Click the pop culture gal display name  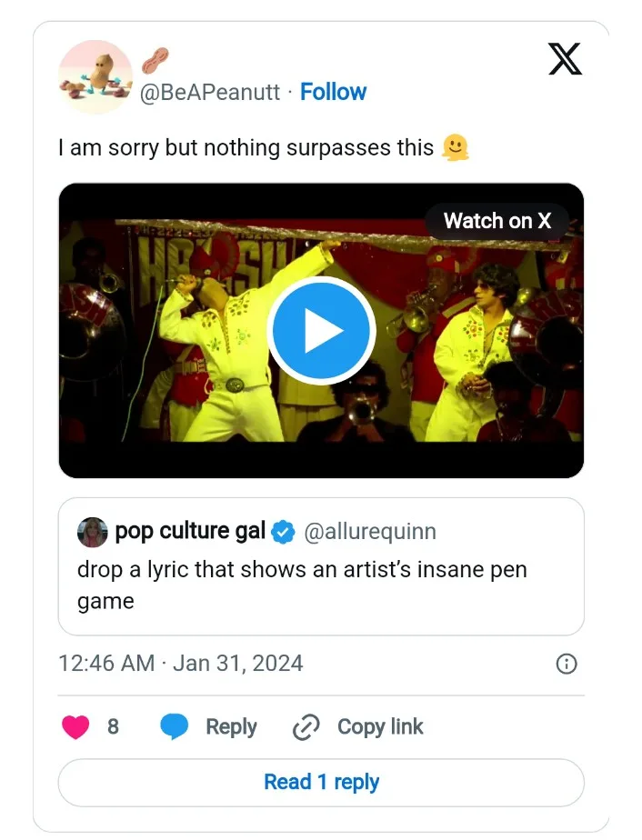point(190,532)
